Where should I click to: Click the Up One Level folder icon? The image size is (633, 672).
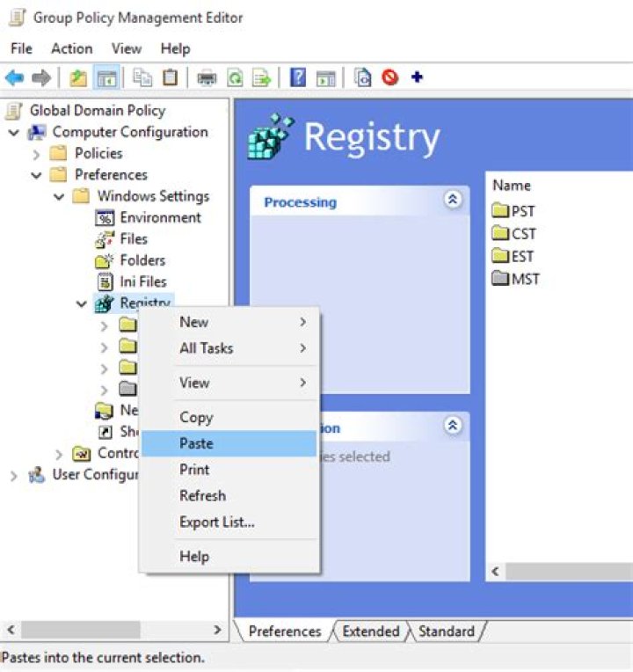78,78
